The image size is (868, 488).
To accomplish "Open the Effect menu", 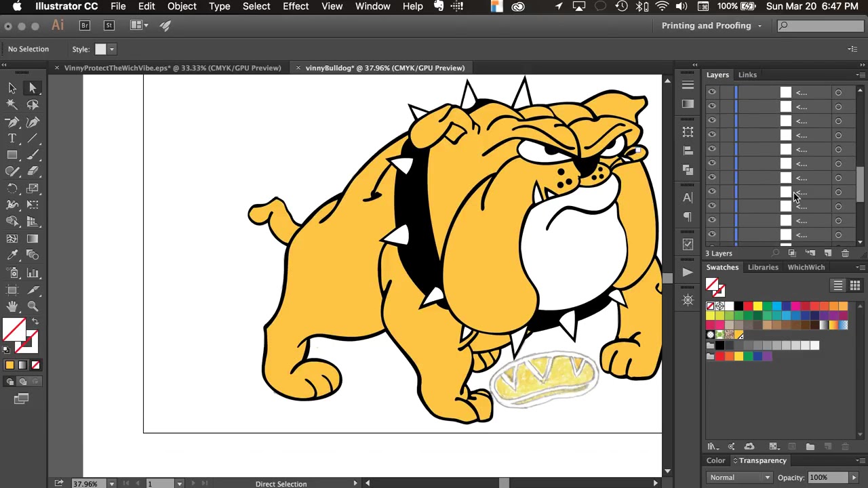I will click(296, 6).
